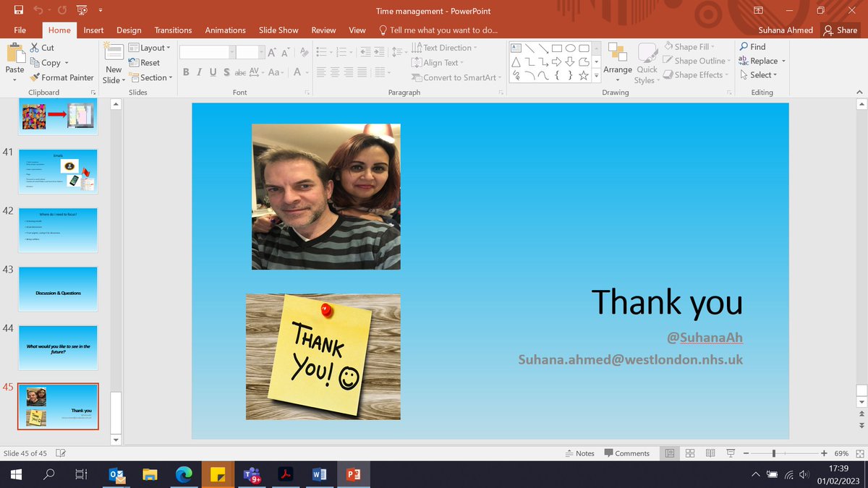Switch to the Transitions tab

(173, 30)
